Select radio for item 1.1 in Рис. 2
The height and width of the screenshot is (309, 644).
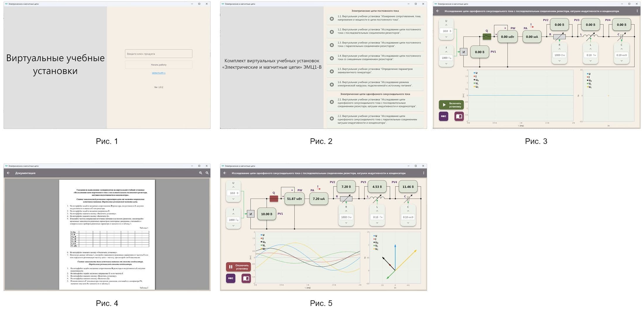pyautogui.click(x=332, y=19)
